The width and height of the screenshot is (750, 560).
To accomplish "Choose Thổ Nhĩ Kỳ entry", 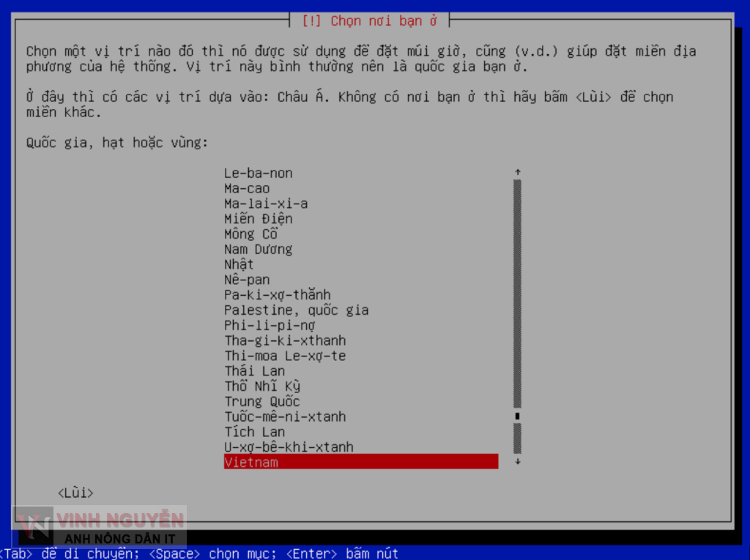I will pos(262,387).
